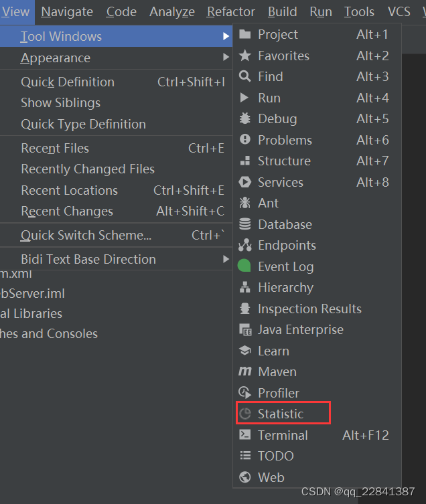Click the Database cylinder icon

(245, 224)
